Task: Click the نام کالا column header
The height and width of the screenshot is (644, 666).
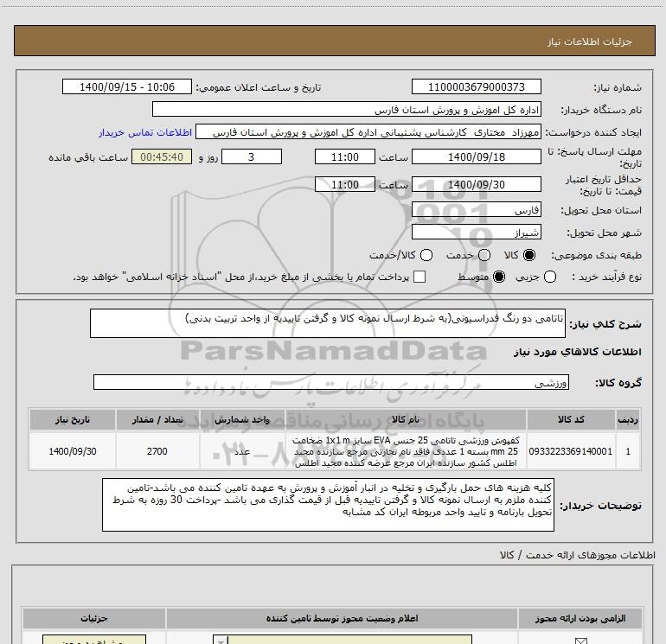Action: point(405,419)
